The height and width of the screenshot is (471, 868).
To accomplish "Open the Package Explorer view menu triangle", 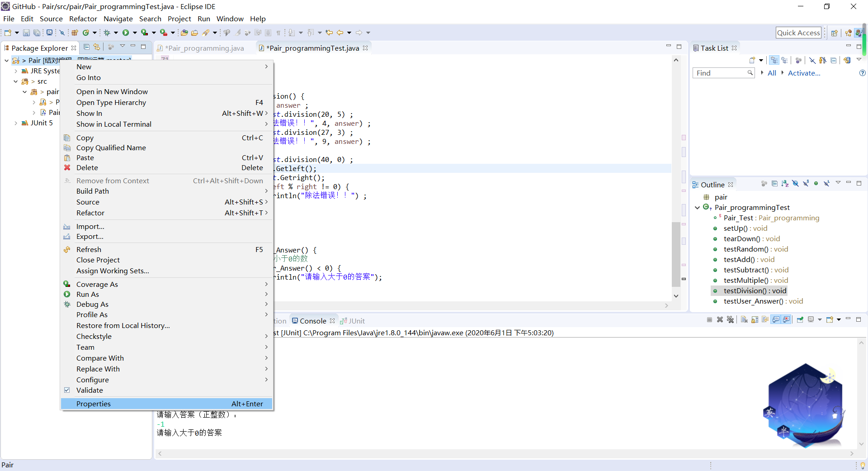I will 122,46.
